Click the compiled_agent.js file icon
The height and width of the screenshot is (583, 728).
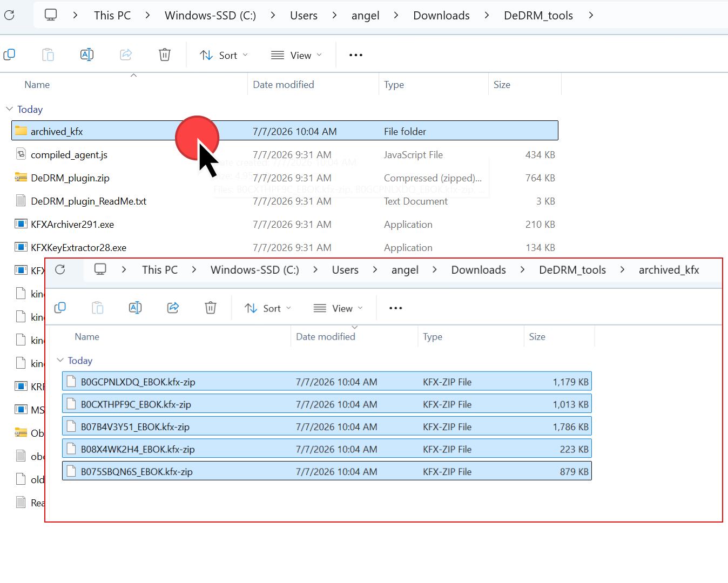coord(21,154)
